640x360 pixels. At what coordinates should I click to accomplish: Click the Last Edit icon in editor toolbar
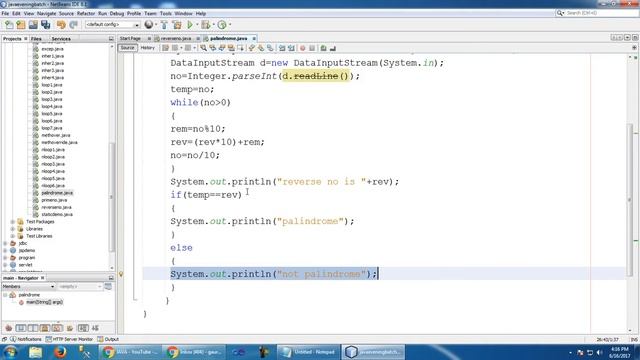point(165,48)
